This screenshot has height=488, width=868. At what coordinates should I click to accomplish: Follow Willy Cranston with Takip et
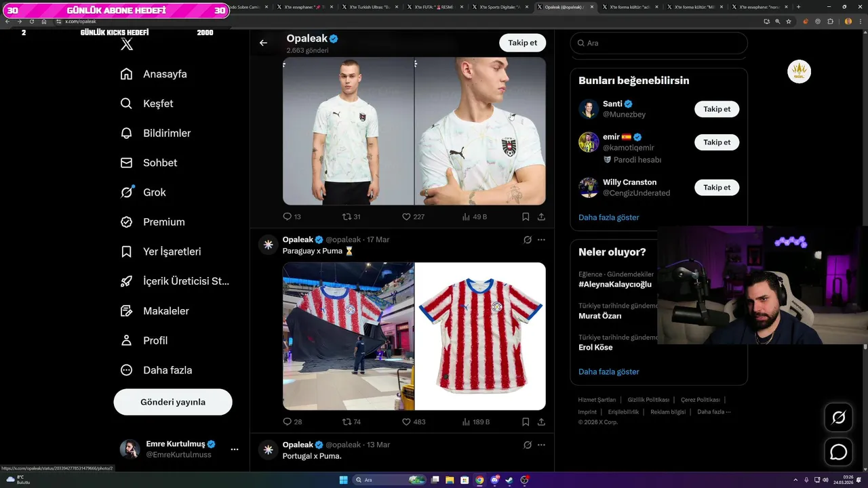pos(717,187)
